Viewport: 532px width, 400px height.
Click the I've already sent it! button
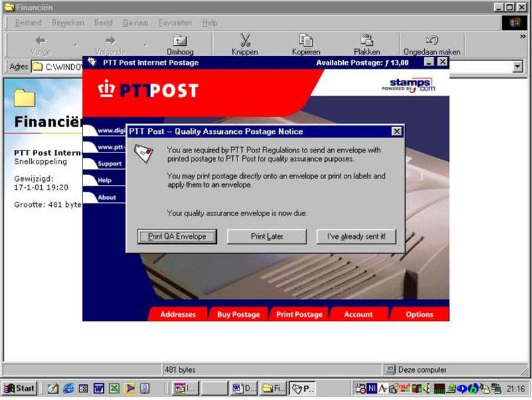tap(356, 236)
